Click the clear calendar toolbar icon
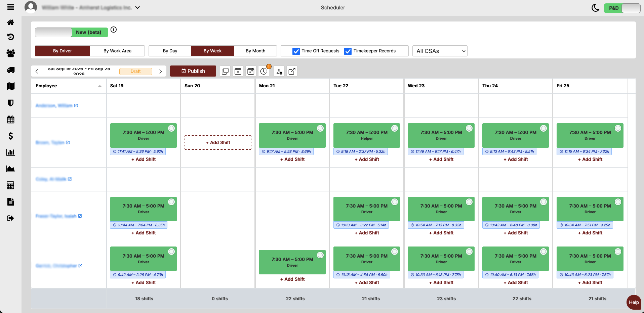 tap(238, 71)
